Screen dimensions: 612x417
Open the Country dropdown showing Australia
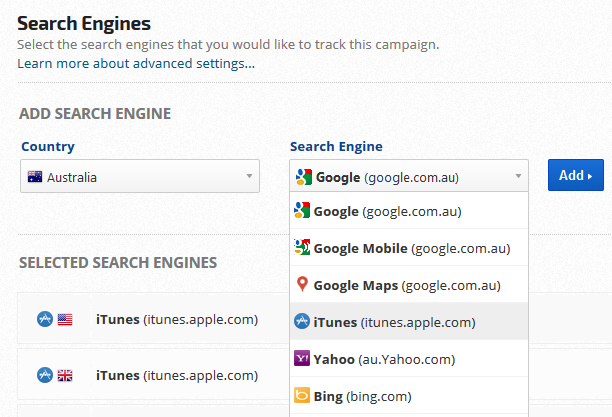pos(140,177)
